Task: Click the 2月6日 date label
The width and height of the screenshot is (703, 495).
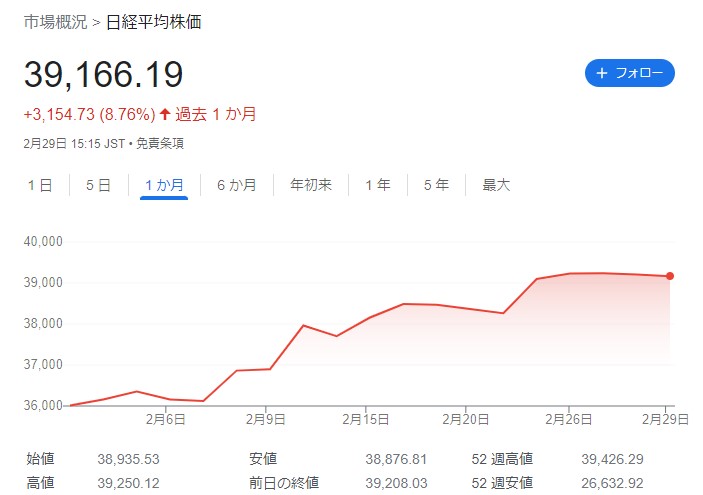Action: (165, 419)
